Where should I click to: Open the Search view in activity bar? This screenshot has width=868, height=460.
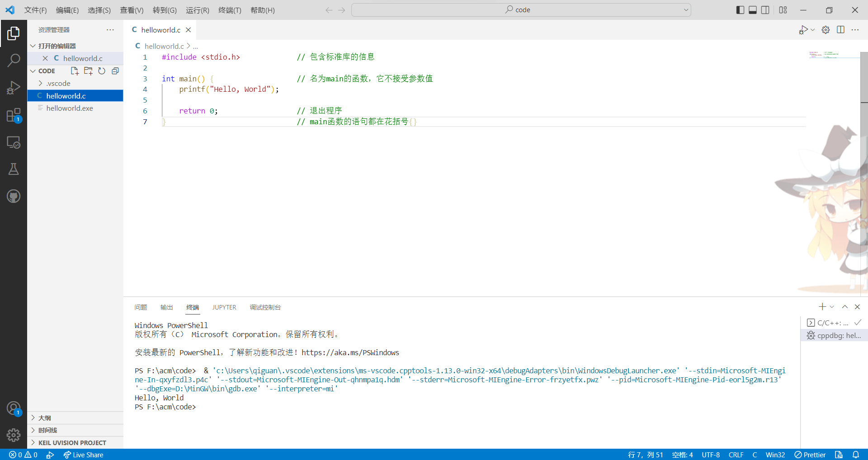[14, 60]
